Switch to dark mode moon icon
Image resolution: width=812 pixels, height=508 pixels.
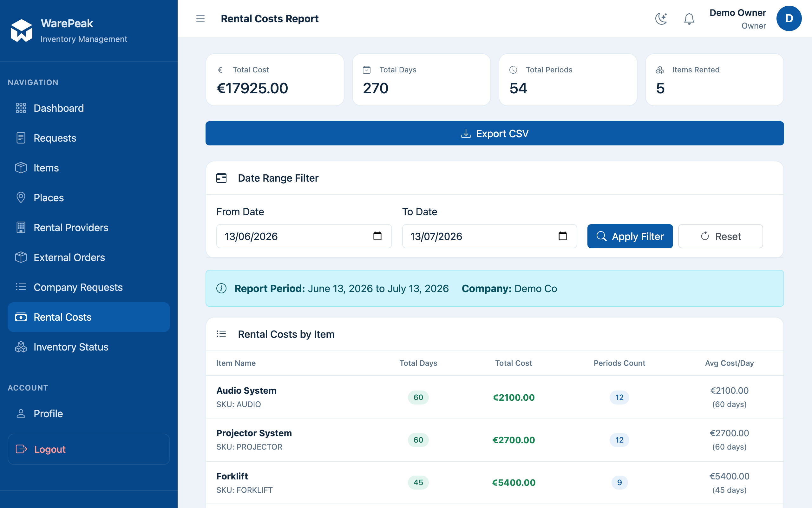coord(661,18)
